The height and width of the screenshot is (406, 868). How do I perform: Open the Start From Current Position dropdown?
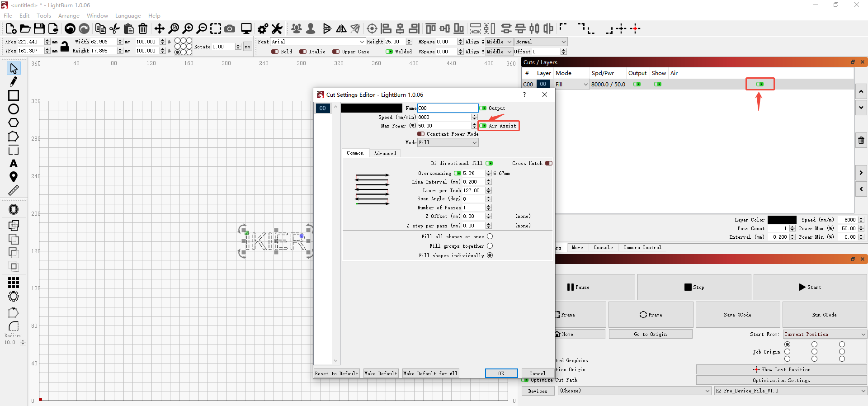tap(825, 334)
